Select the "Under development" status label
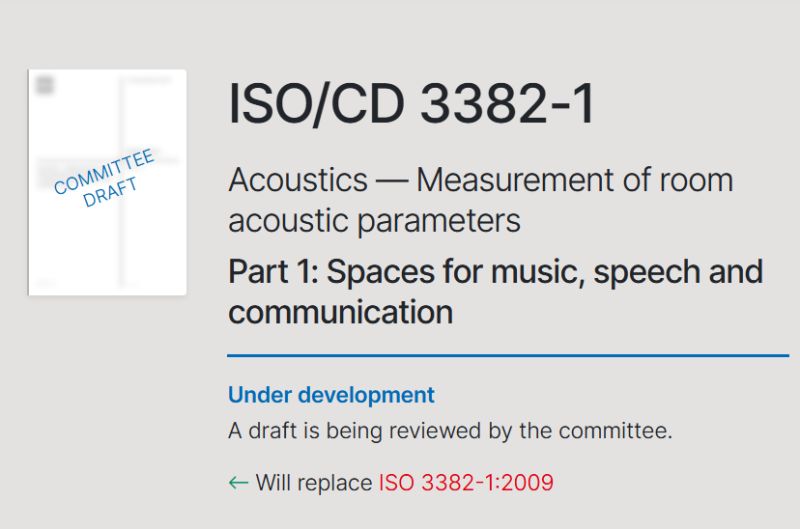Viewport: 800px width, 529px height. (x=331, y=395)
